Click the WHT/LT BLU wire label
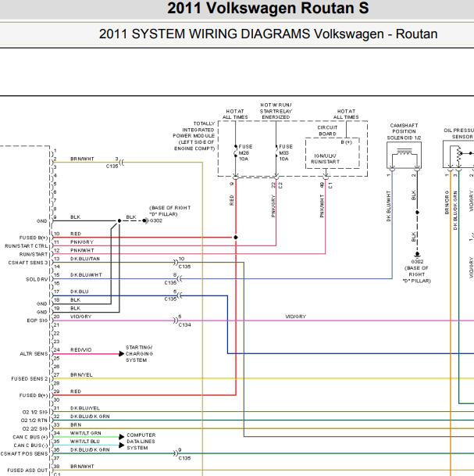Screen dimensions: 474x476 [85, 441]
